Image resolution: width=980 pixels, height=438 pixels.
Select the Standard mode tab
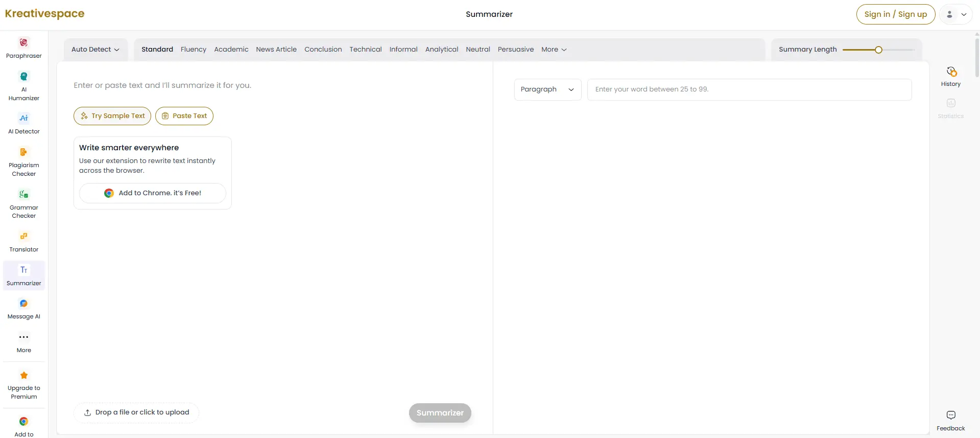[157, 50]
